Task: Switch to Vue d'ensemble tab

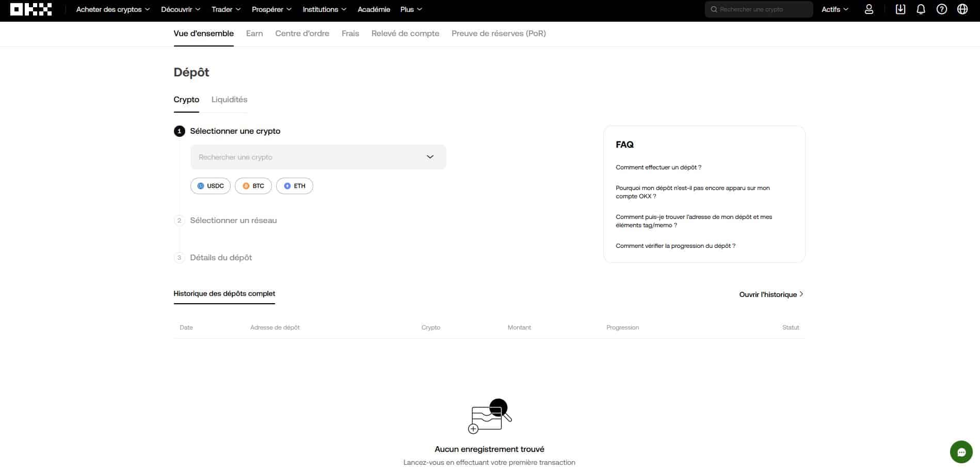Action: pos(203,34)
